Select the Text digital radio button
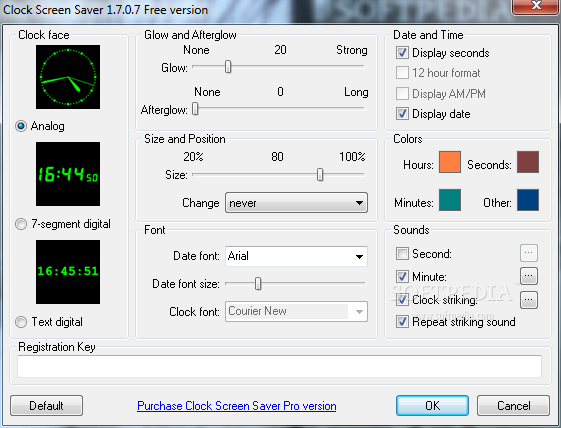 (x=21, y=322)
